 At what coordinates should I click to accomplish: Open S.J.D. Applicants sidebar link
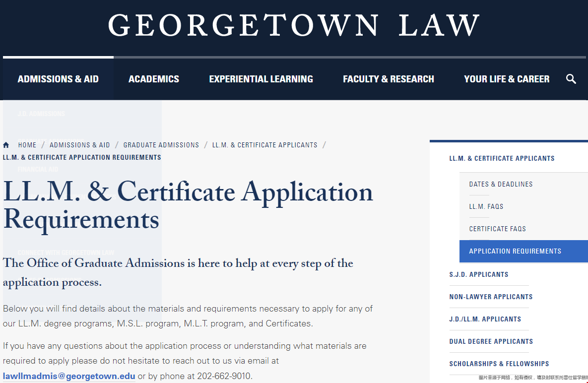coord(478,274)
